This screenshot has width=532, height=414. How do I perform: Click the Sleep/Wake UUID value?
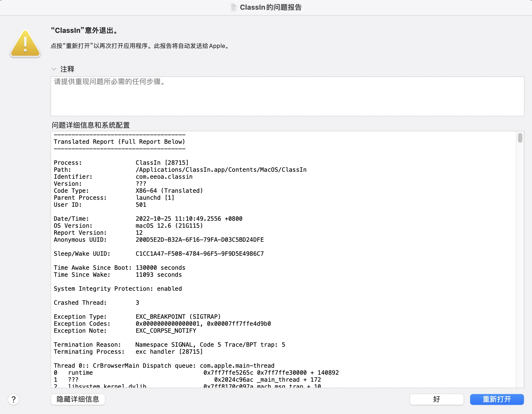[200, 254]
